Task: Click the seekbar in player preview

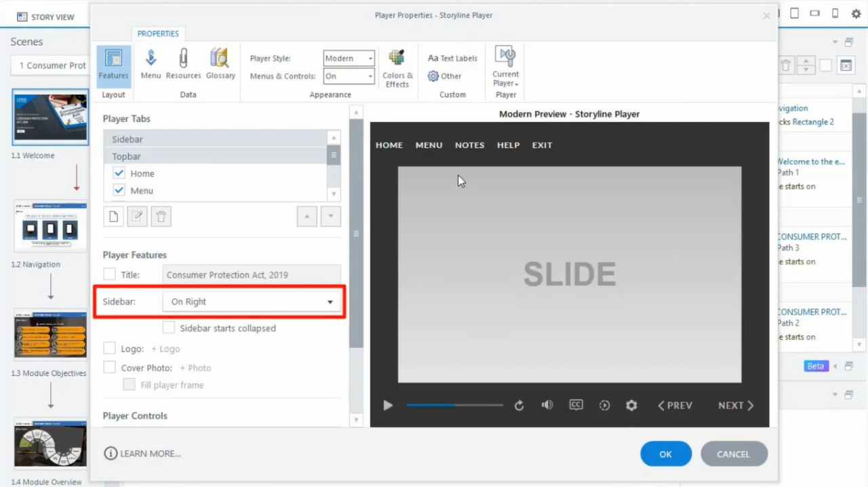Action: (454, 405)
